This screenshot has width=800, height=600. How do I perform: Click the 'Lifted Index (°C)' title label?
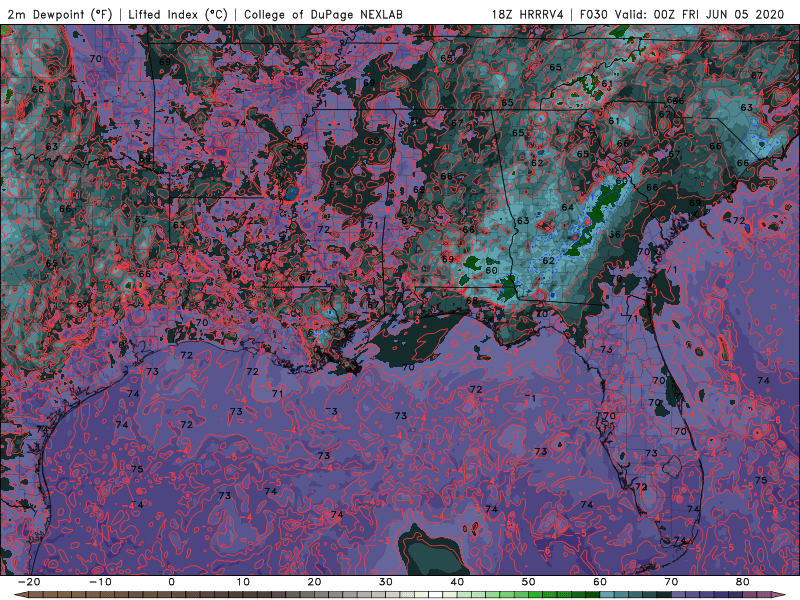[x=178, y=14]
